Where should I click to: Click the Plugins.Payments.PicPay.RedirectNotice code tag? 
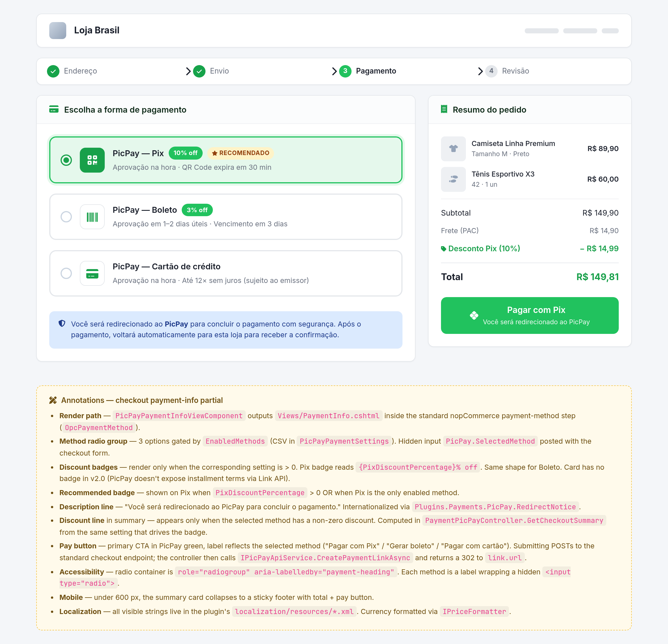(x=495, y=507)
